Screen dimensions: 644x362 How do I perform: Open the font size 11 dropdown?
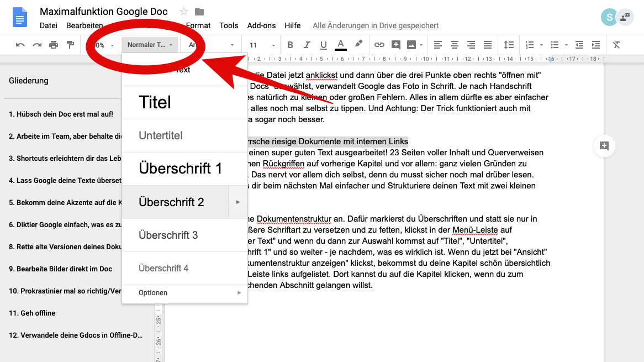[x=262, y=45]
